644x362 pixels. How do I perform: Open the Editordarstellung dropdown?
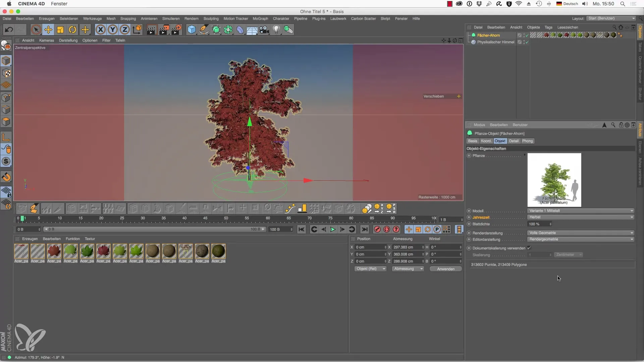(x=581, y=239)
